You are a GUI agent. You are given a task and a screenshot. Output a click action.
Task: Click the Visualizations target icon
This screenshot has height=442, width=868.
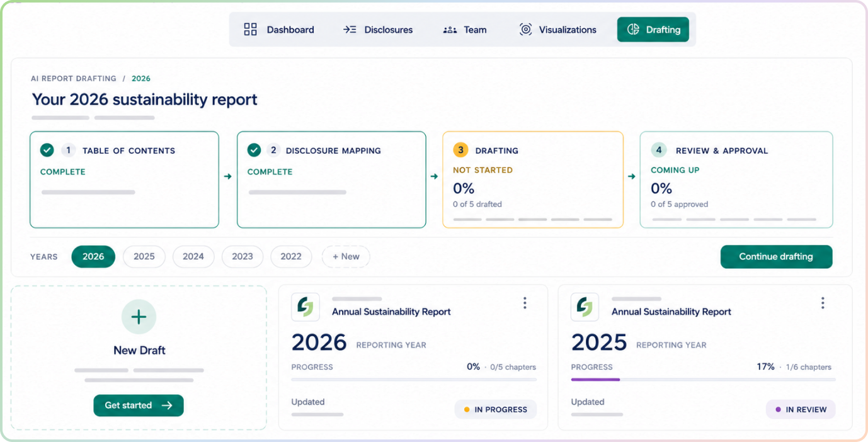525,30
